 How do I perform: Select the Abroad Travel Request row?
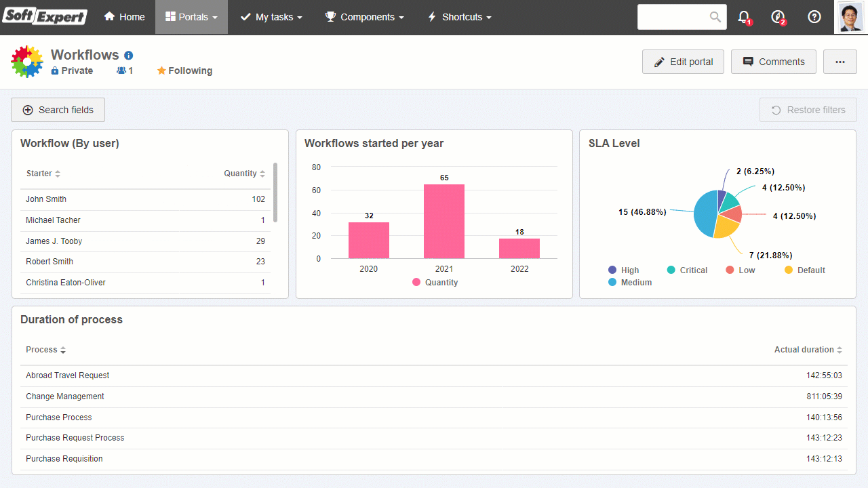click(x=434, y=375)
